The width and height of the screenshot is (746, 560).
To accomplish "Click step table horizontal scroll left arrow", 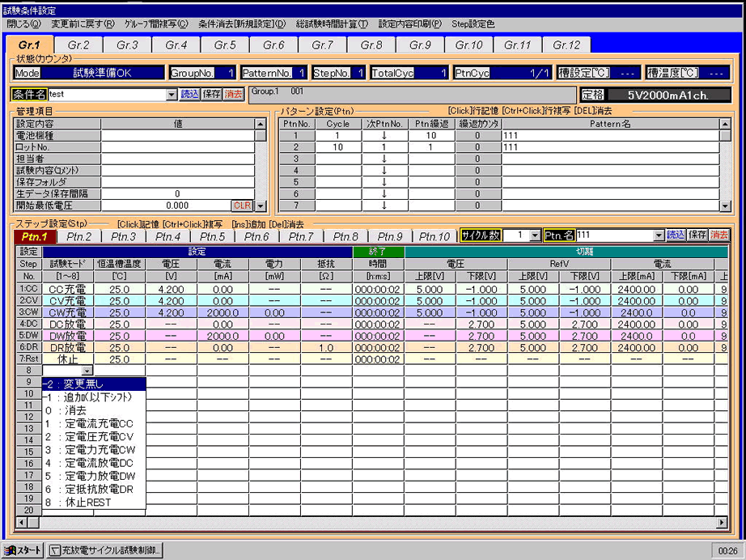I will pos(22,523).
